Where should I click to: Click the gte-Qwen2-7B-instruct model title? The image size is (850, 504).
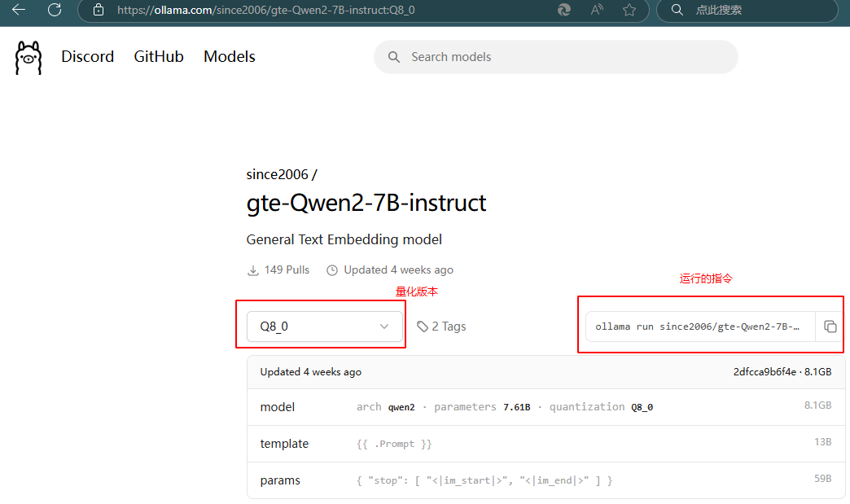pos(366,203)
